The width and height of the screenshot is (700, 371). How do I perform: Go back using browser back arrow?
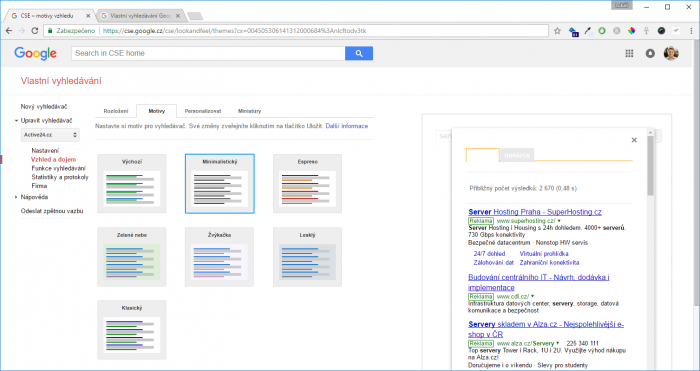[8, 31]
